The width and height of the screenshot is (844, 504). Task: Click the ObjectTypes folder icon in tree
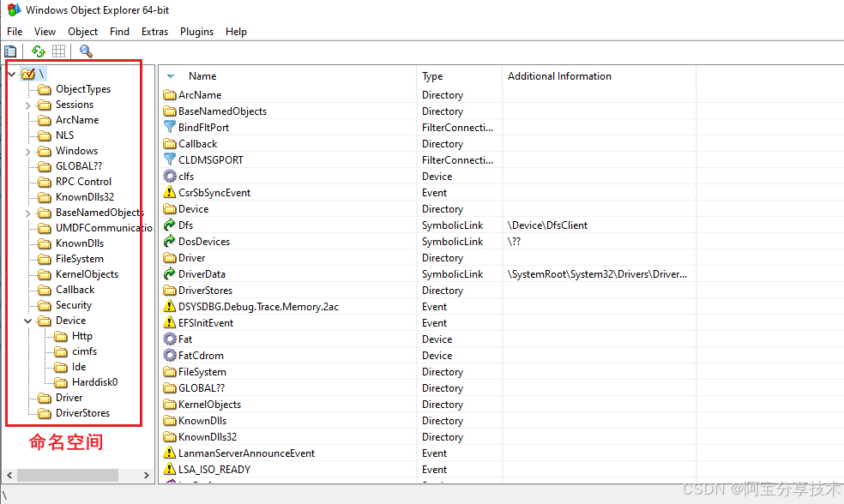pos(44,89)
